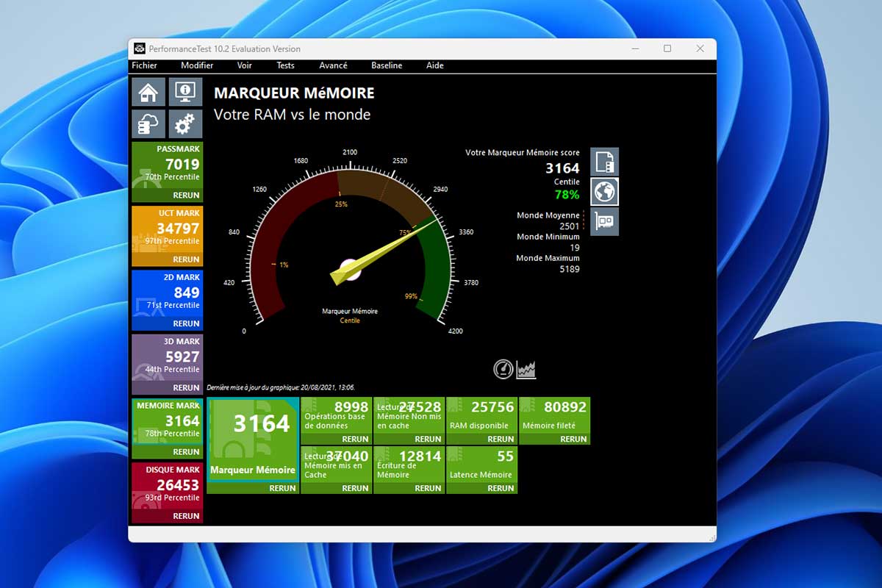
Task: Select the document results icon beside score
Action: [605, 162]
